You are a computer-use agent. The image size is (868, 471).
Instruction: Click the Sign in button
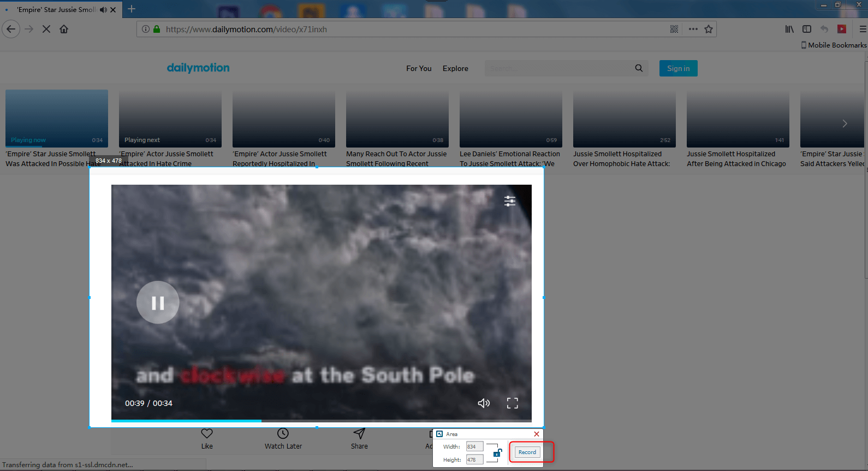pyautogui.click(x=678, y=68)
